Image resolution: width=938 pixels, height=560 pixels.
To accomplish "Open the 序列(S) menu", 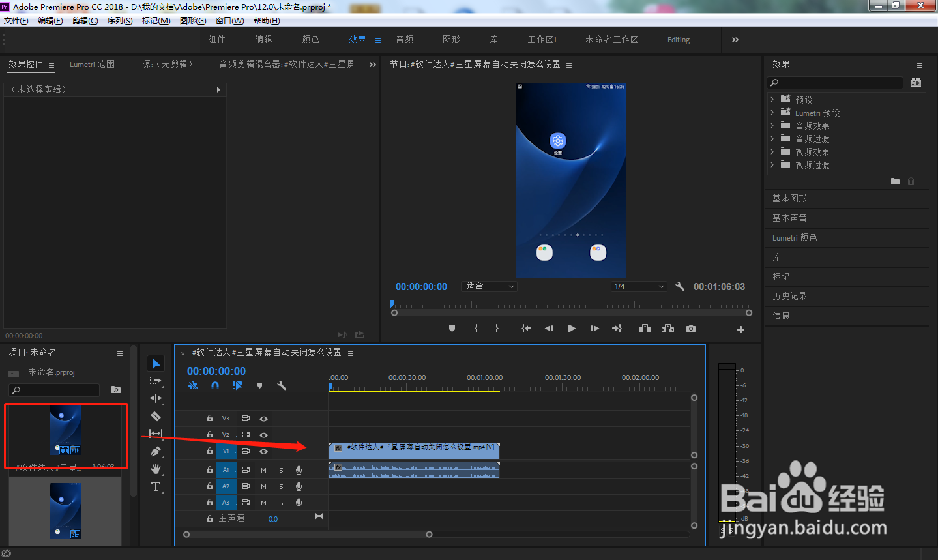I will (120, 21).
